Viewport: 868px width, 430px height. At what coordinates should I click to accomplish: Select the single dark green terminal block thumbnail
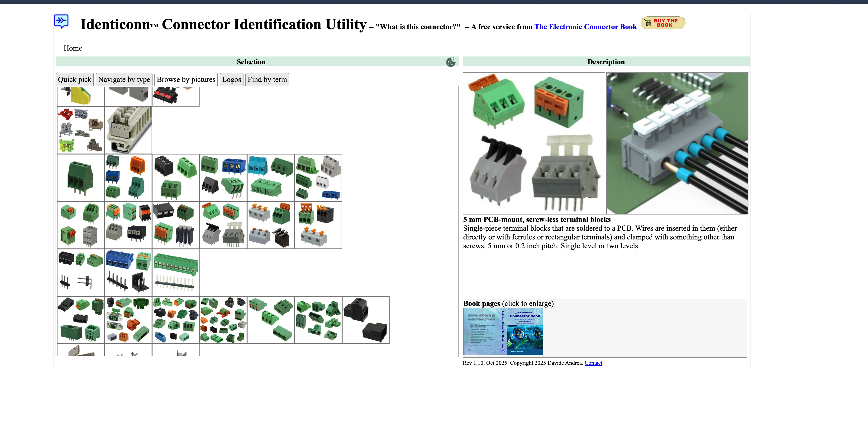click(81, 178)
